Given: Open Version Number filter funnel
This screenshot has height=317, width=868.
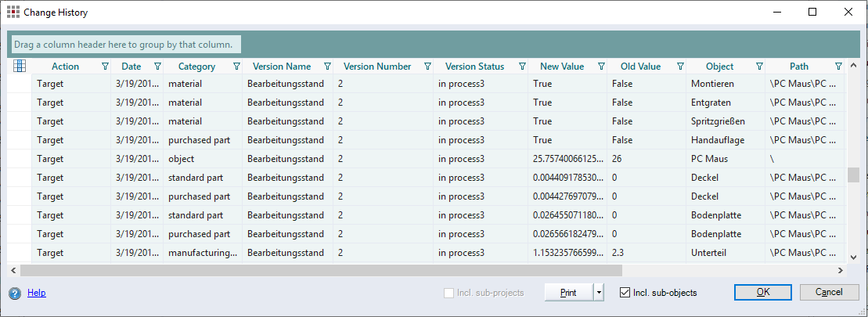Looking at the screenshot, I should coord(427,67).
